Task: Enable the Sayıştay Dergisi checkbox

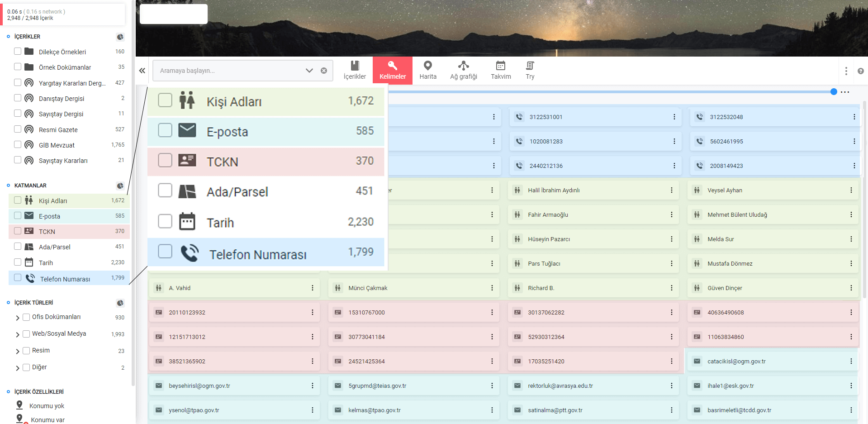Action: coord(18,113)
